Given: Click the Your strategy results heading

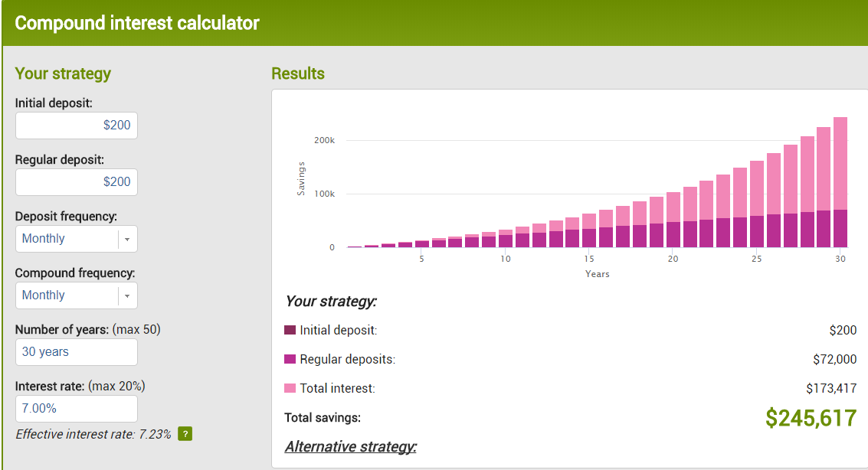Looking at the screenshot, I should click(x=331, y=301).
